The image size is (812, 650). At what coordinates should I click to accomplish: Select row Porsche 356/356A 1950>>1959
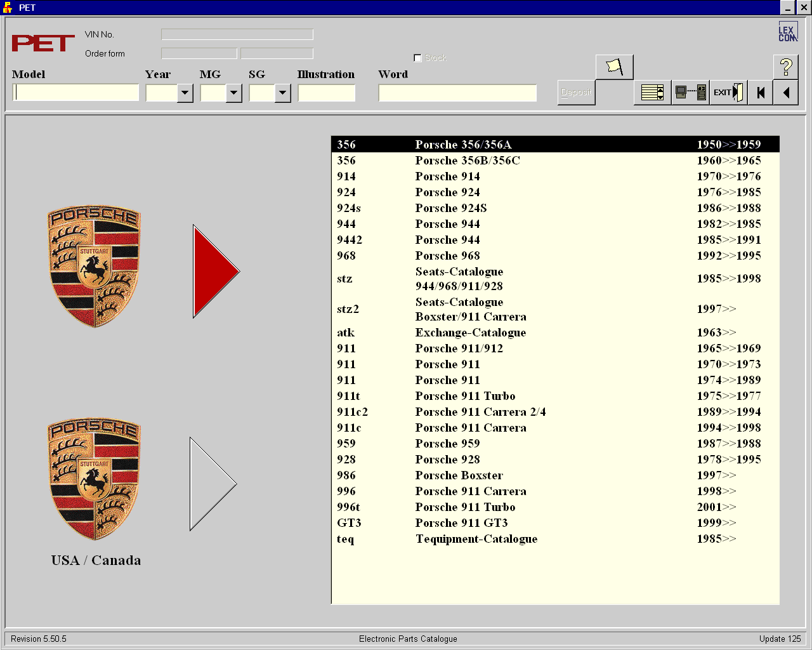tap(555, 145)
